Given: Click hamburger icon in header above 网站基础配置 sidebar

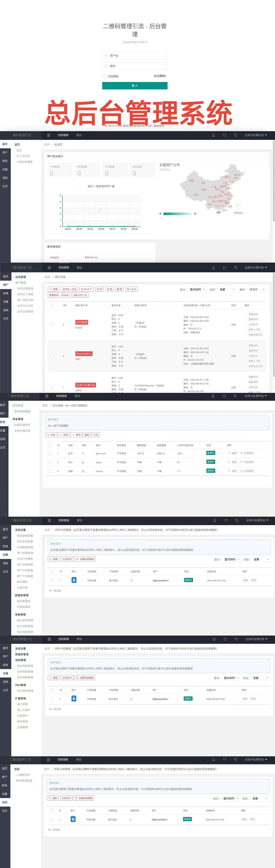Looking at the screenshot, I should click(x=49, y=520).
